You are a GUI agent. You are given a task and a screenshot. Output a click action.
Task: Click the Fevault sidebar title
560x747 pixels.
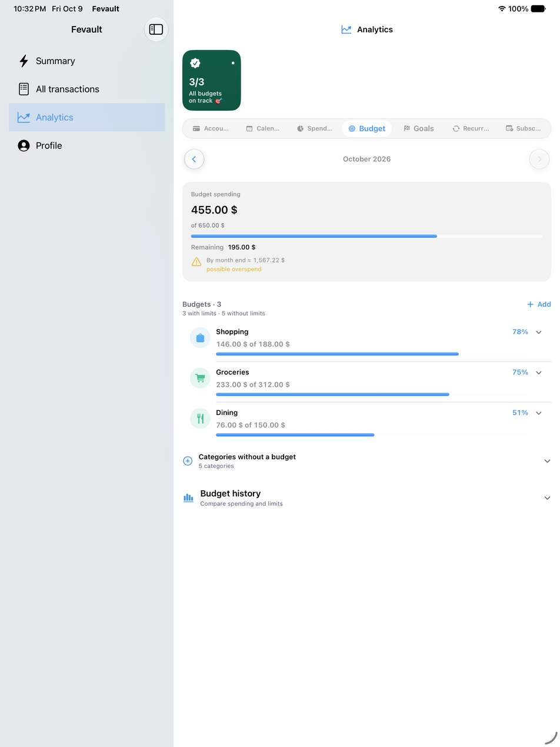click(x=87, y=29)
